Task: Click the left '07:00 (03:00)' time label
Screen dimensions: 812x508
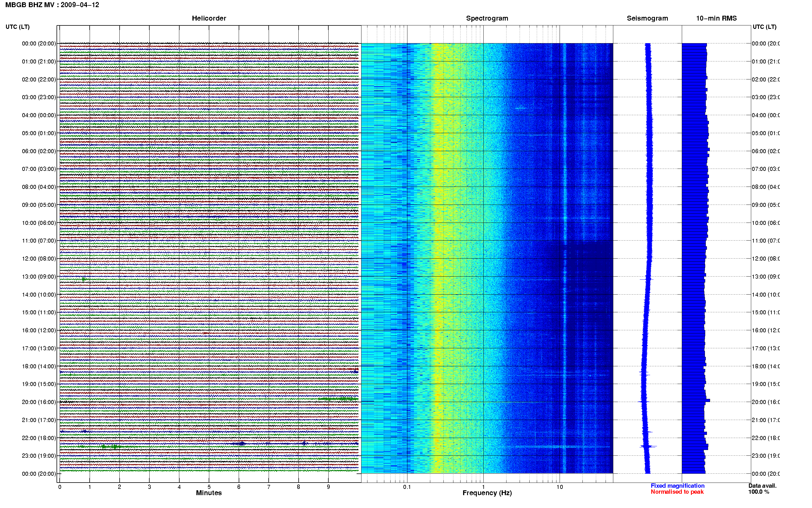Action: 39,169
